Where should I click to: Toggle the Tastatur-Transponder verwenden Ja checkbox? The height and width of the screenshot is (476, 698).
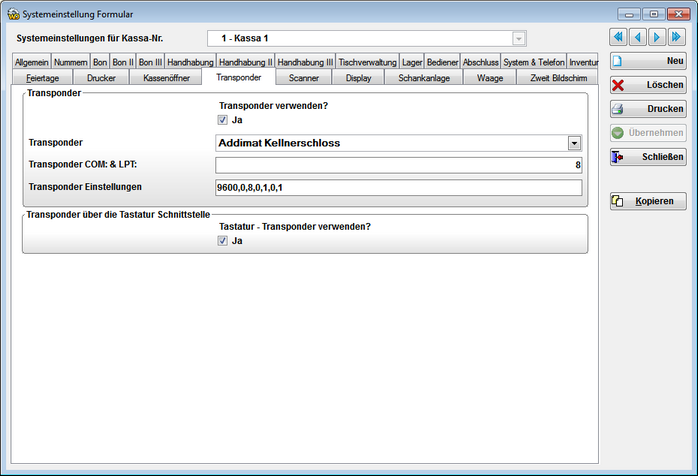(x=223, y=241)
